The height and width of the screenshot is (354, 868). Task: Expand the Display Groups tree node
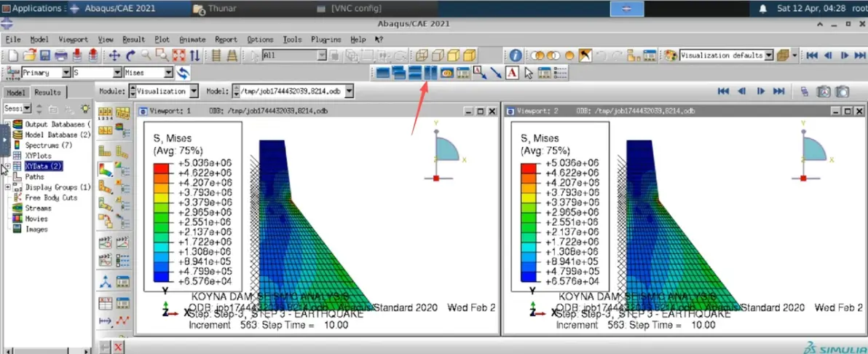8,187
